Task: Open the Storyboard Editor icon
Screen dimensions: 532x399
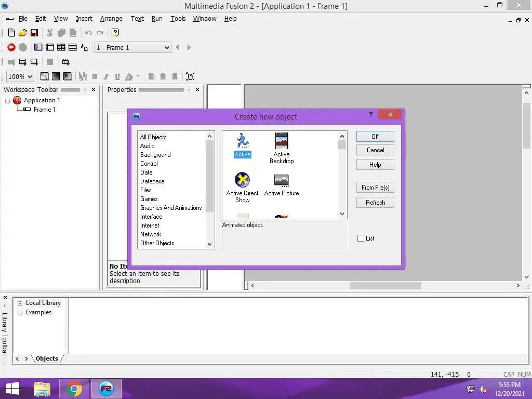Action: (x=38, y=47)
